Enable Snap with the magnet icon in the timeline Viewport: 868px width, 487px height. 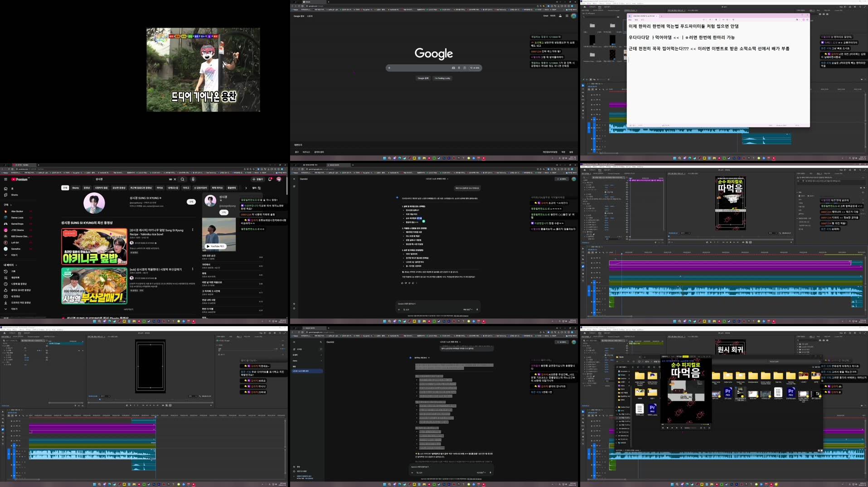coord(24,415)
